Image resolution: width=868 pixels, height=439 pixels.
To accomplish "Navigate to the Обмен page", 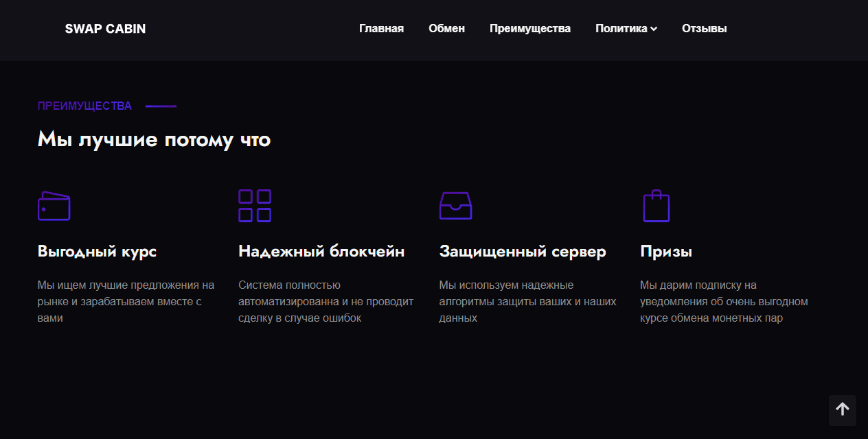I will (x=446, y=28).
